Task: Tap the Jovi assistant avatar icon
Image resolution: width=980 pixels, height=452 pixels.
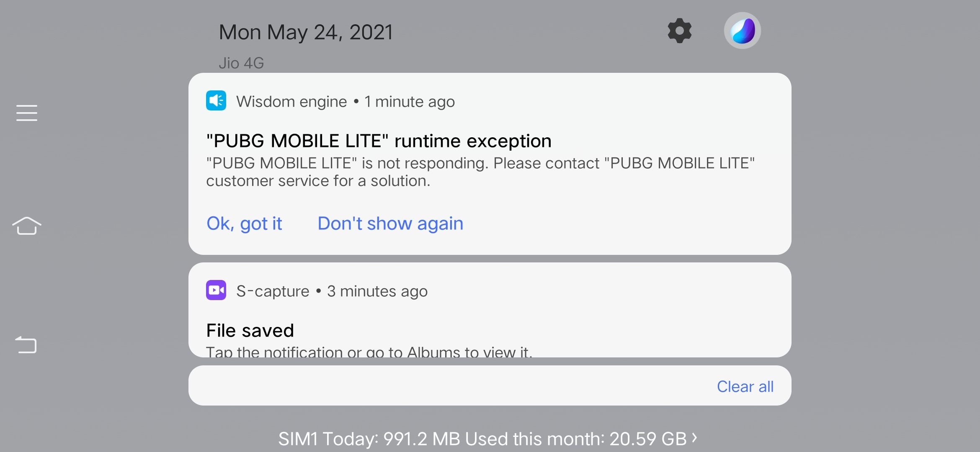Action: click(742, 30)
